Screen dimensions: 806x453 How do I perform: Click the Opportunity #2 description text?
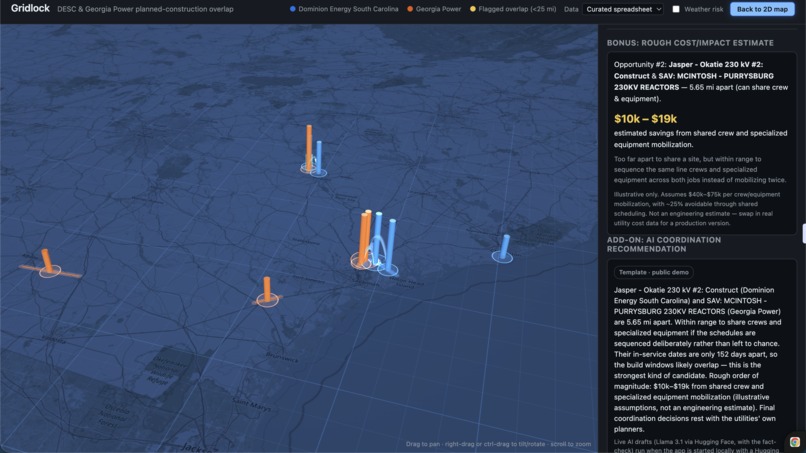point(701,81)
